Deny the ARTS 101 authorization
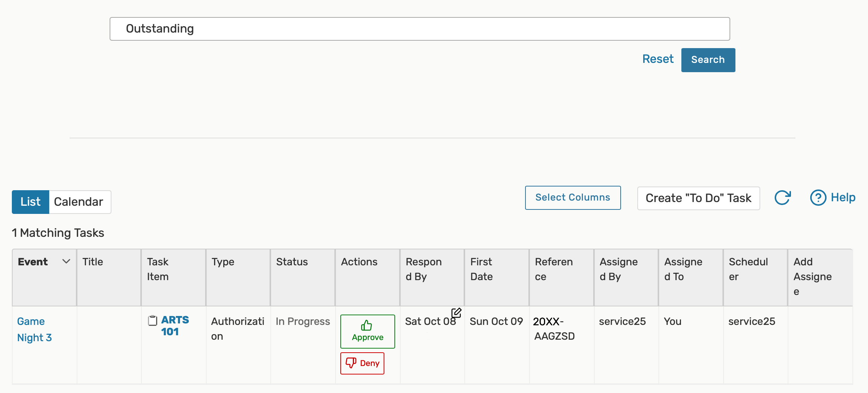The width and height of the screenshot is (868, 393). (x=362, y=363)
